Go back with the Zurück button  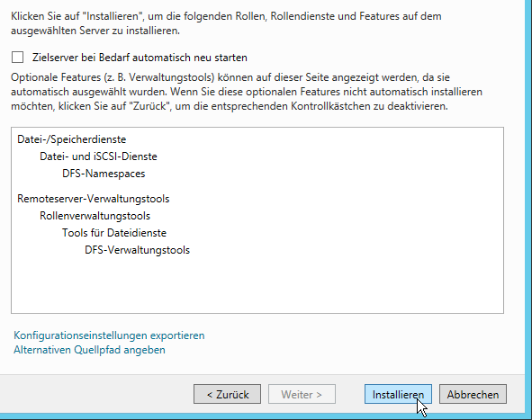(227, 394)
